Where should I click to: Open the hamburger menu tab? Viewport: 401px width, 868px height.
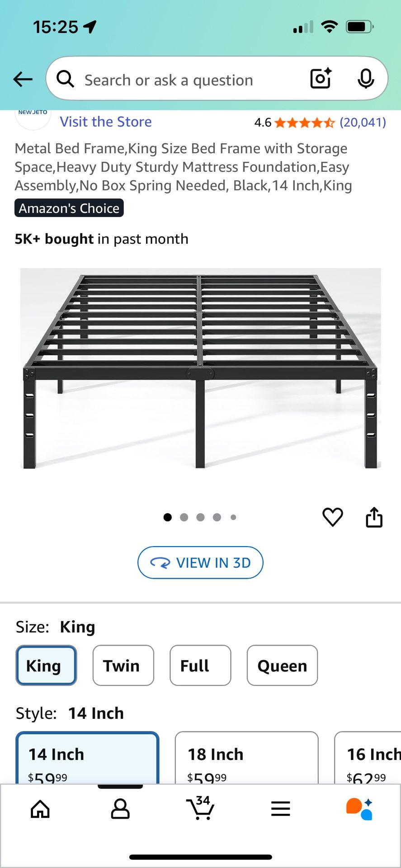click(x=280, y=809)
